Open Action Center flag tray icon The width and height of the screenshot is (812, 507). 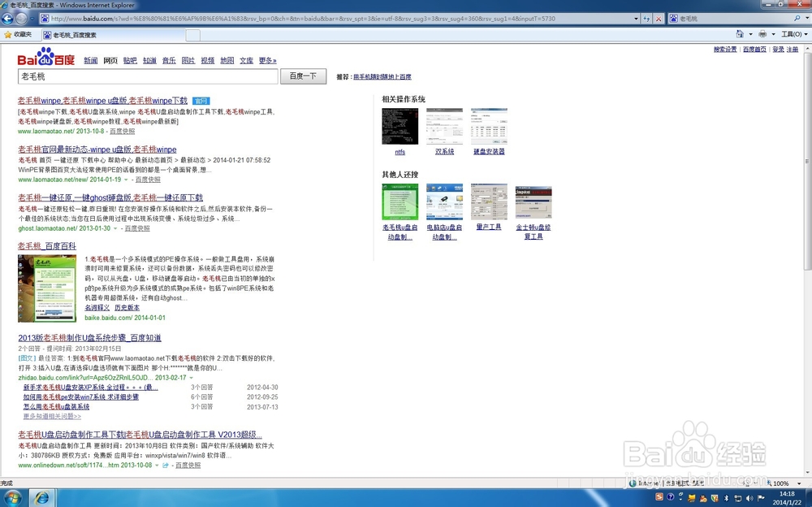(x=762, y=498)
